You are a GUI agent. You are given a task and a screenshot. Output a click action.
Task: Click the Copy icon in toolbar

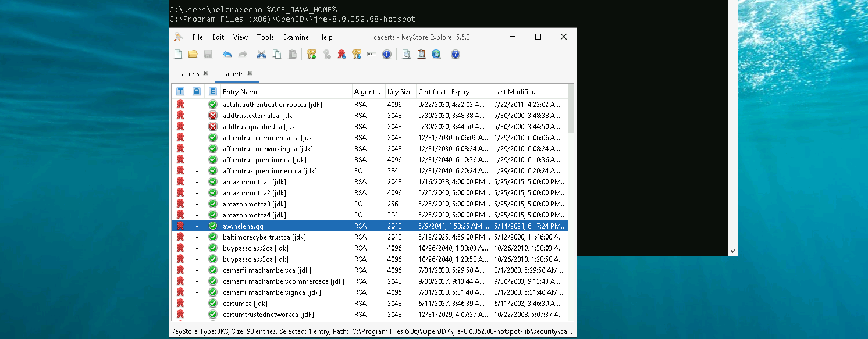point(277,55)
